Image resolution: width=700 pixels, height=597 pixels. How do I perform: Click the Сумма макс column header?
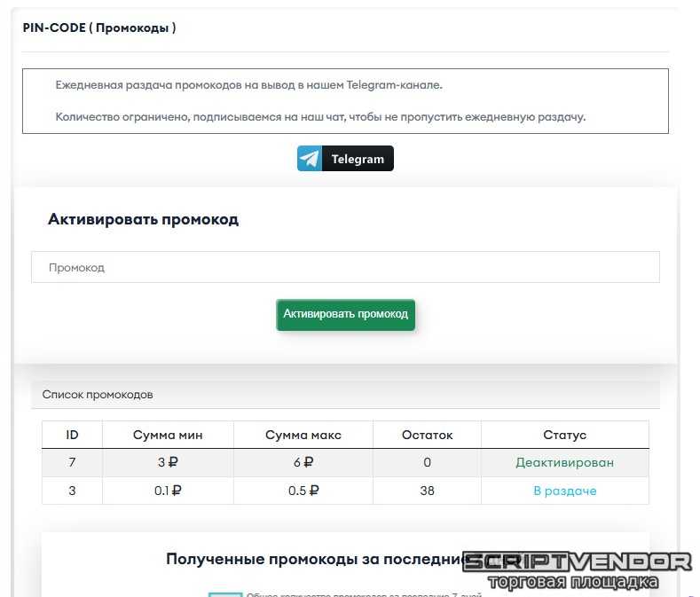[x=303, y=435]
